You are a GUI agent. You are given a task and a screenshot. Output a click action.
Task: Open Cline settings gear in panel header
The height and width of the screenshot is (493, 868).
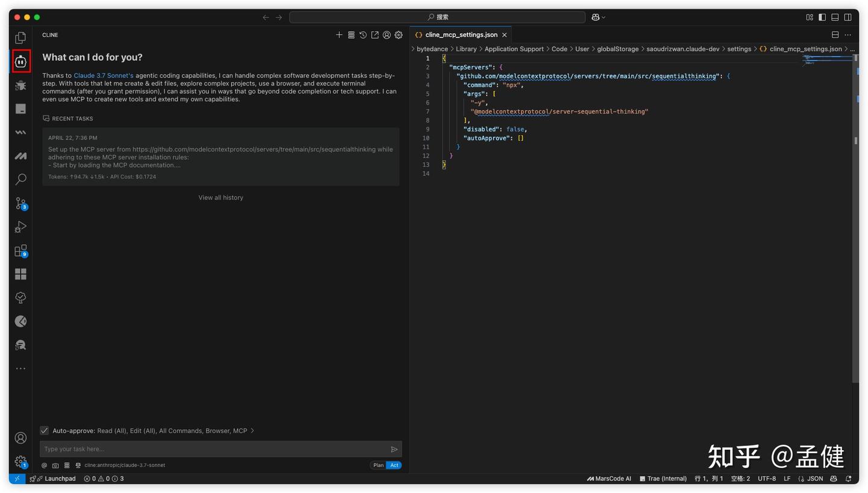(398, 35)
